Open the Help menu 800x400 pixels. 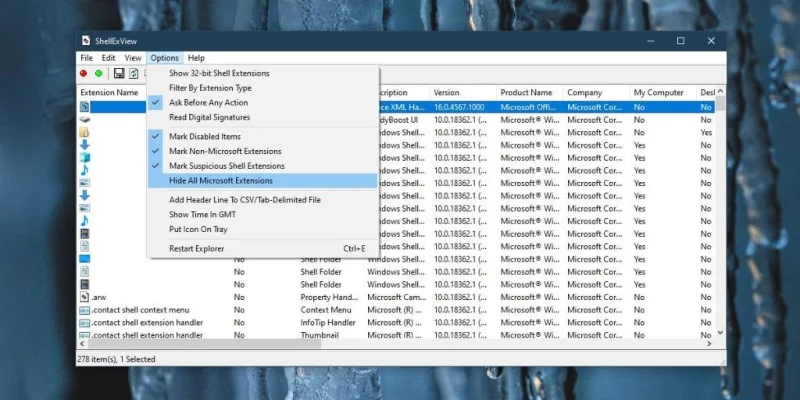pyautogui.click(x=196, y=58)
